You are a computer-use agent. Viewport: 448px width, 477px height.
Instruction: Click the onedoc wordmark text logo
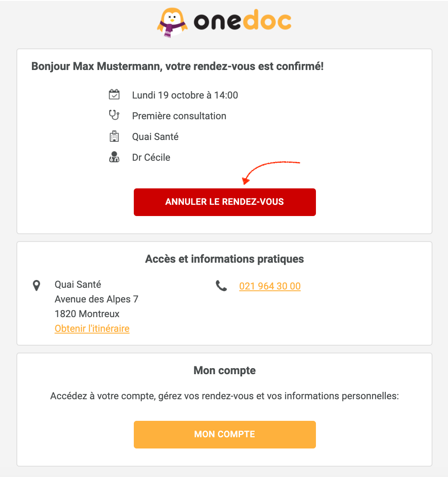(x=242, y=22)
